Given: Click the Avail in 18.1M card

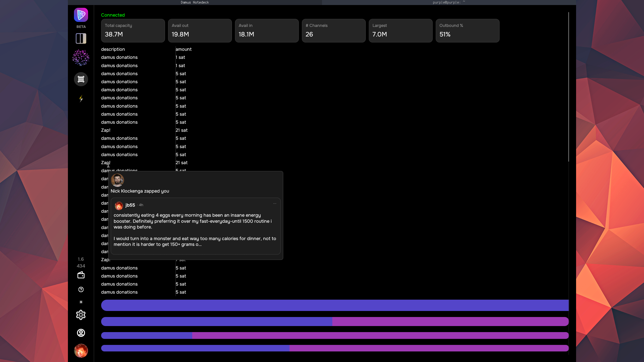Looking at the screenshot, I should (267, 31).
